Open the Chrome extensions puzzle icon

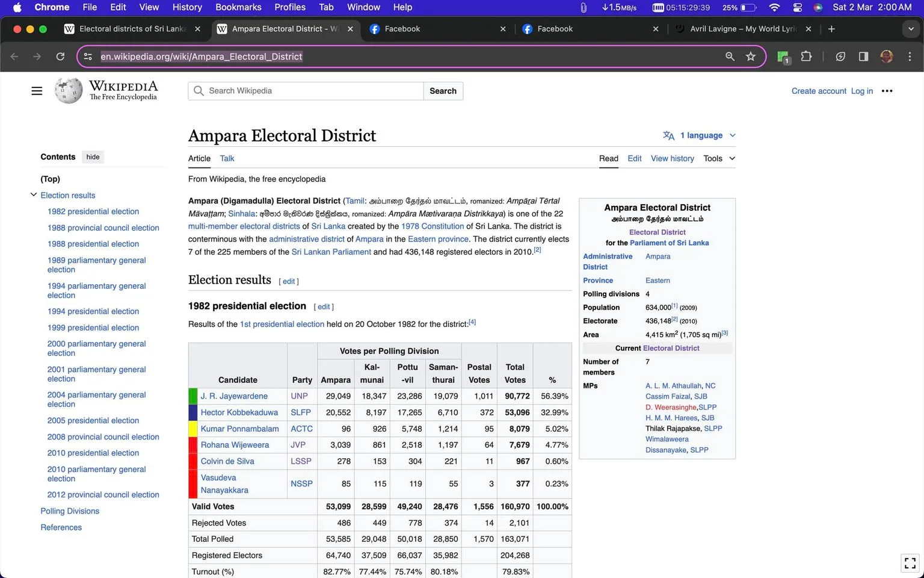(806, 57)
